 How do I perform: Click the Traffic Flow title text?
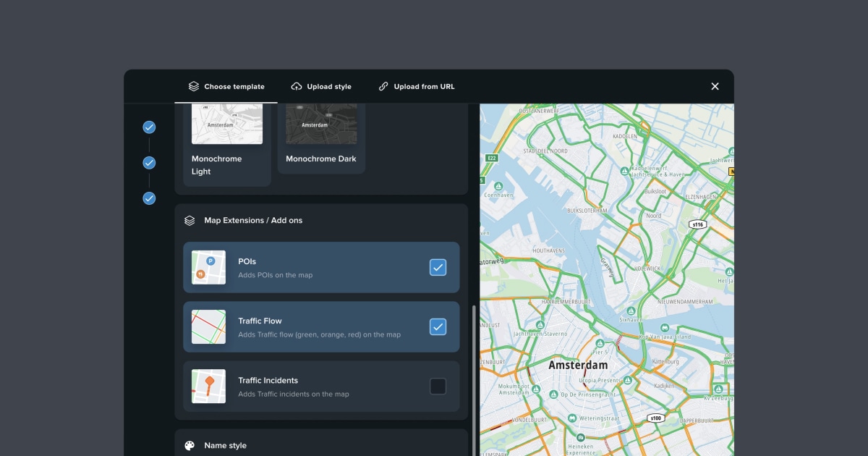click(260, 321)
